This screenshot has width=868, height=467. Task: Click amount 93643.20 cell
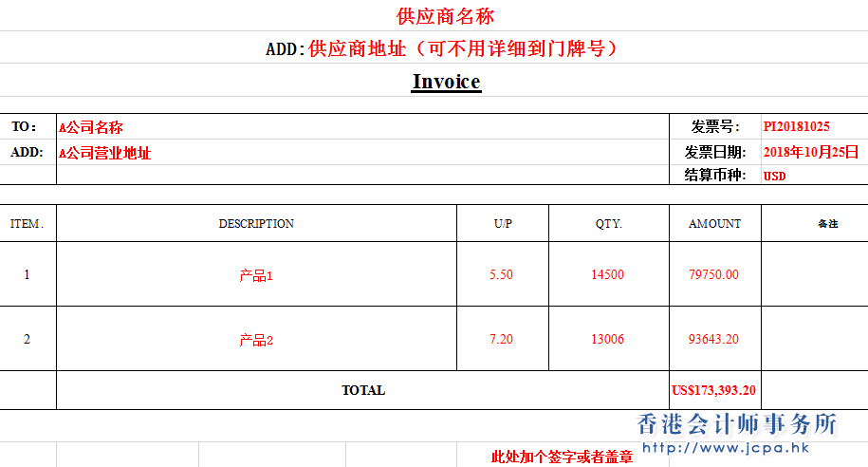(x=713, y=340)
